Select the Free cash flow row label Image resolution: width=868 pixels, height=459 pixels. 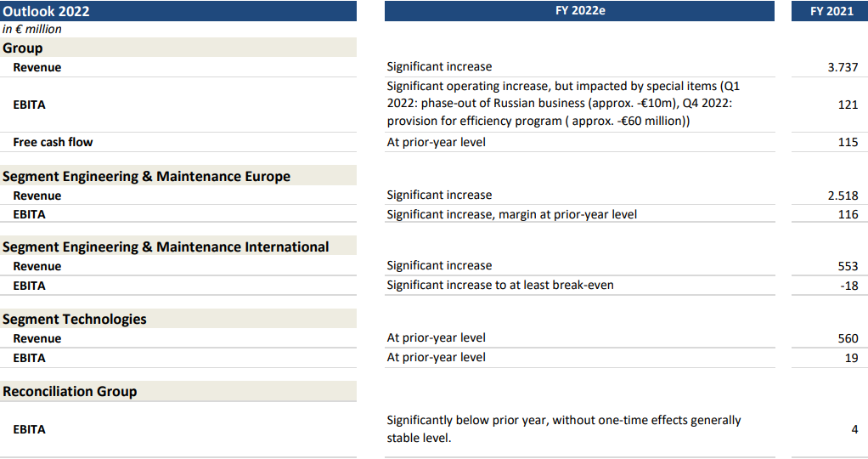53,142
